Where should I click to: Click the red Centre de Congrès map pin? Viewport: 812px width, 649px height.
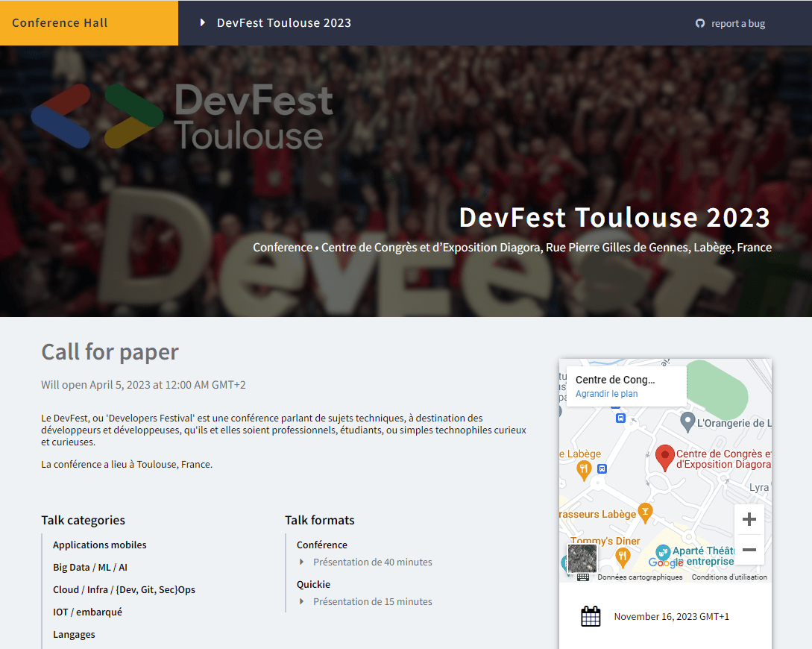pos(664,458)
